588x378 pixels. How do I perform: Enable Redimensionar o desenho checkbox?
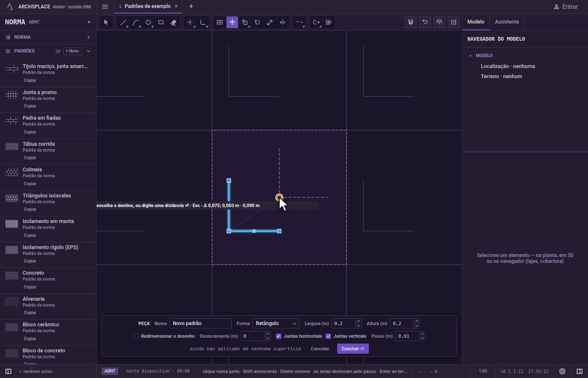136,336
